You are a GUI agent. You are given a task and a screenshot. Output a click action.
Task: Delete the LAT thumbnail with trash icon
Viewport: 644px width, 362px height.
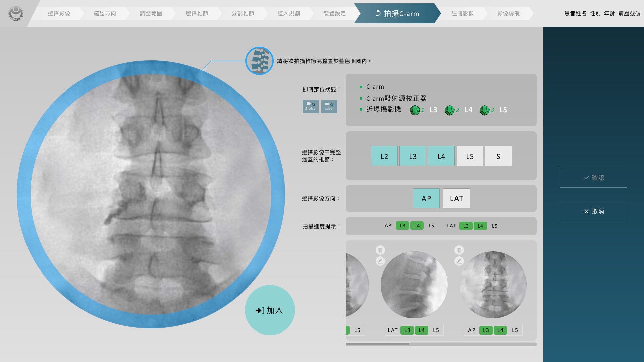tap(380, 250)
